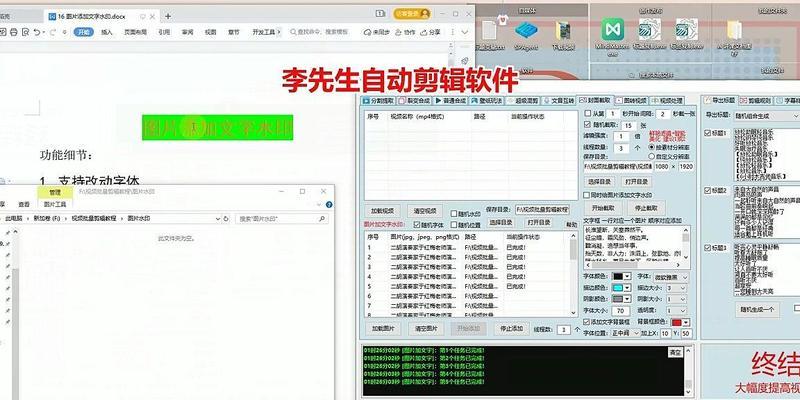Toggle the 随机位置 checkbox
The width and height of the screenshot is (800, 400).
tap(454, 224)
